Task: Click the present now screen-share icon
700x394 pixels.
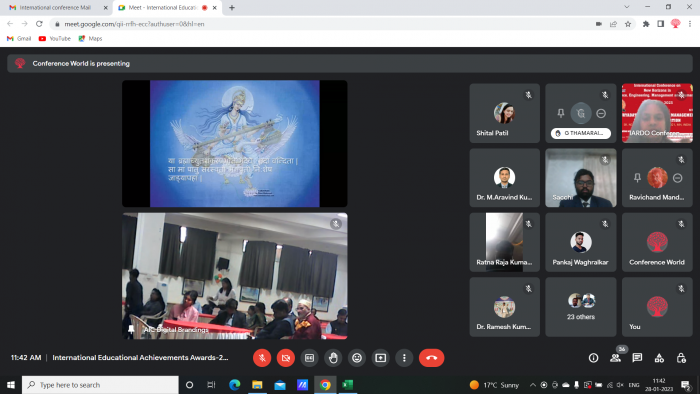Action: pos(380,358)
